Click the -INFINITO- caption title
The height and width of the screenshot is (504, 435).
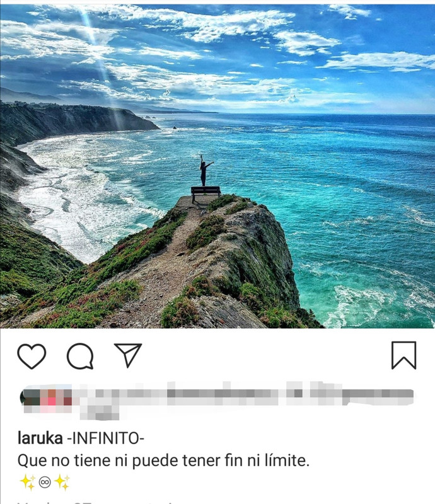coord(105,438)
